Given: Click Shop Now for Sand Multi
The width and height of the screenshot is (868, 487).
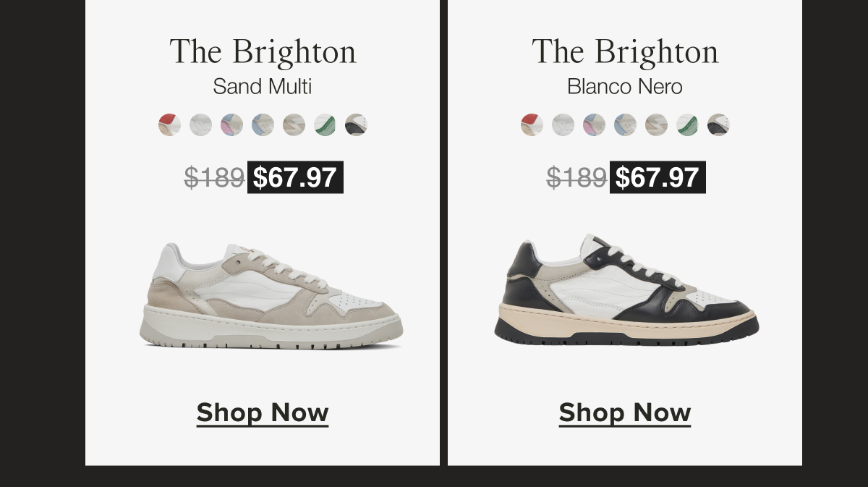Looking at the screenshot, I should click(263, 412).
